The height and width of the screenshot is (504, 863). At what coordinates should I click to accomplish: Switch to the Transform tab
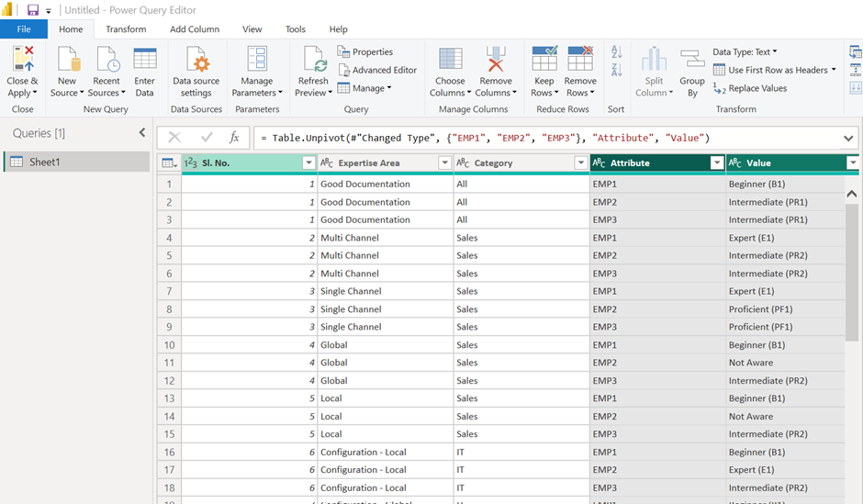coord(126,29)
